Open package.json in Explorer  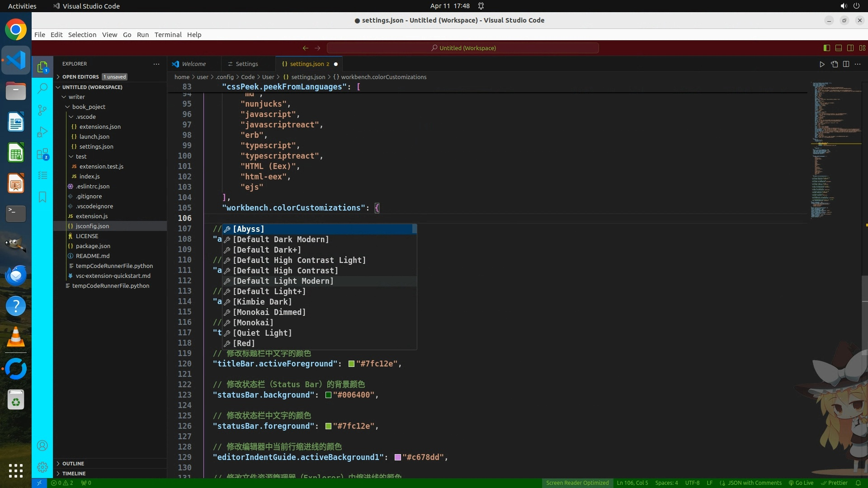point(93,246)
